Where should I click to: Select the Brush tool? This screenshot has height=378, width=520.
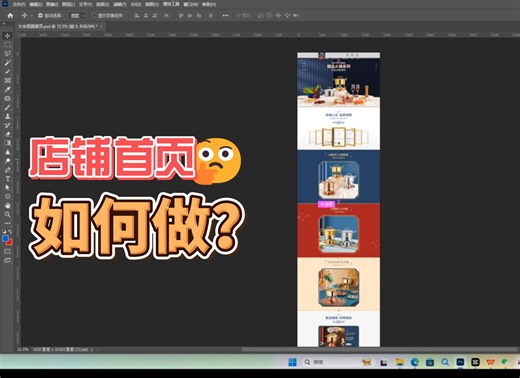[x=7, y=107]
